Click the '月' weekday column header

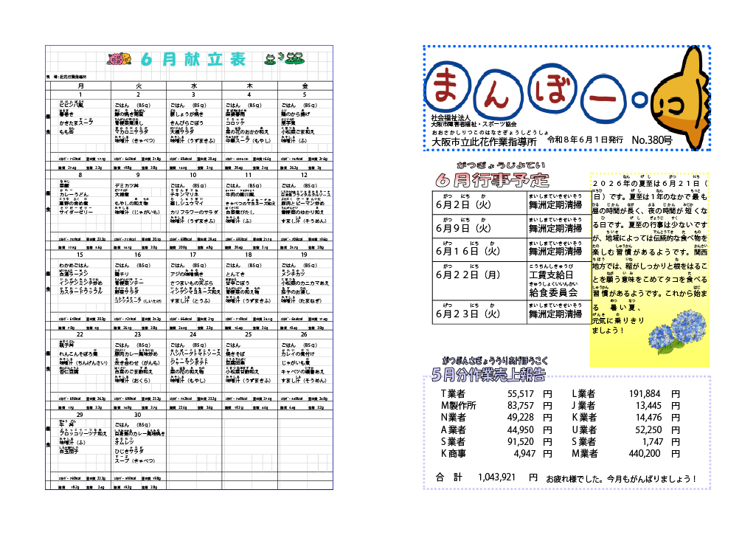(80, 86)
